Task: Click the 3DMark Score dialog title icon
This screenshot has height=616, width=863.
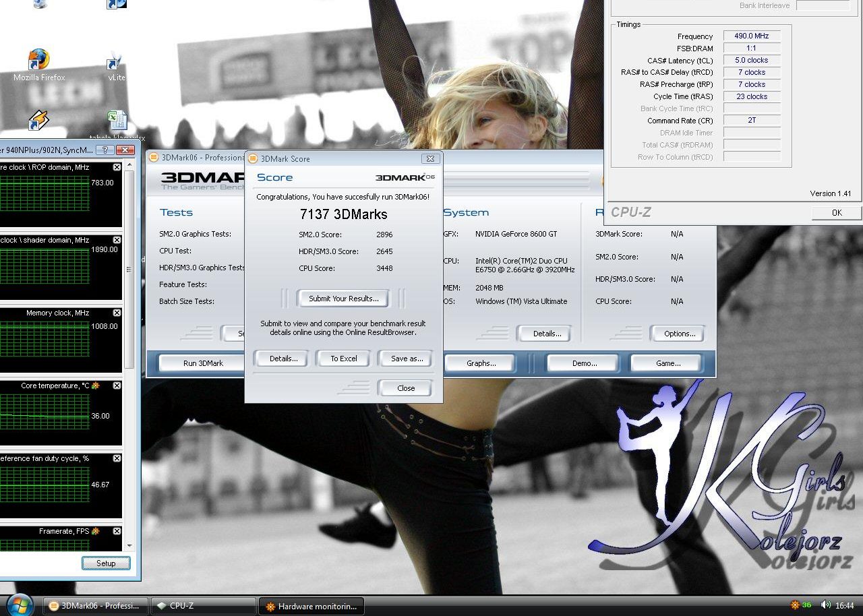Action: [253, 158]
